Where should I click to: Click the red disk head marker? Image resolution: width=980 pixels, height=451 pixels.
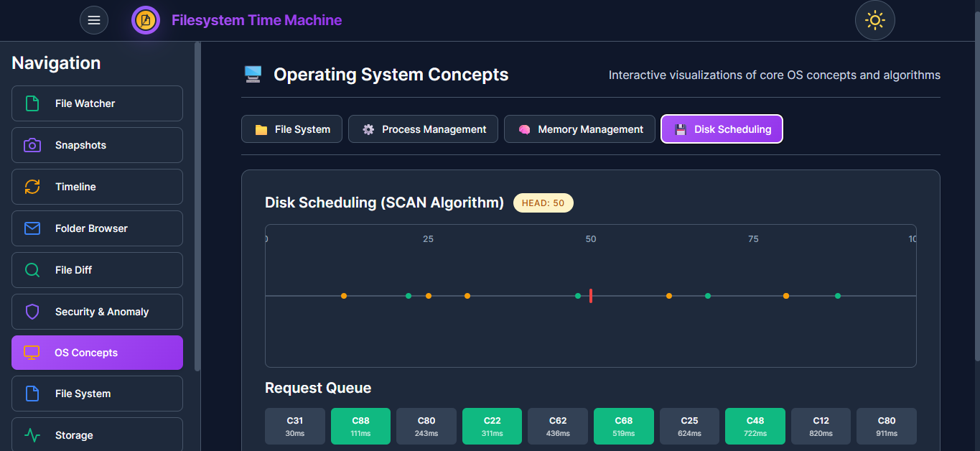[591, 295]
